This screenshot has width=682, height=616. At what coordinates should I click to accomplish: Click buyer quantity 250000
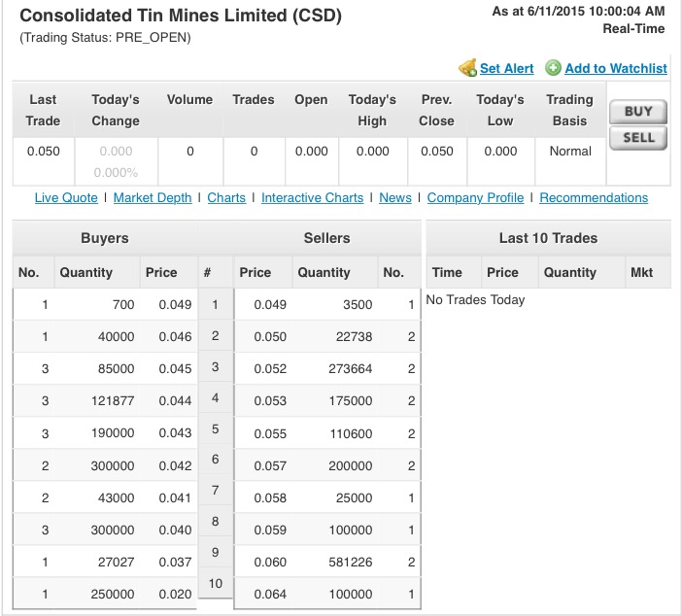point(113,595)
